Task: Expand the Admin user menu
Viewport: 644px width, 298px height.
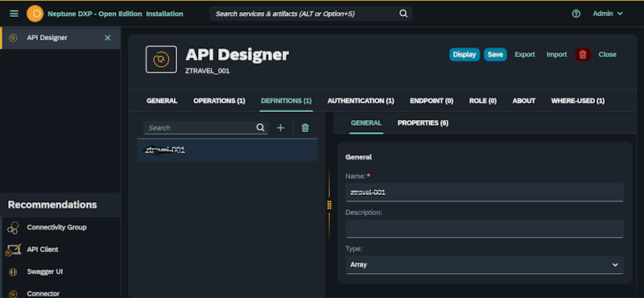Action: click(x=608, y=14)
